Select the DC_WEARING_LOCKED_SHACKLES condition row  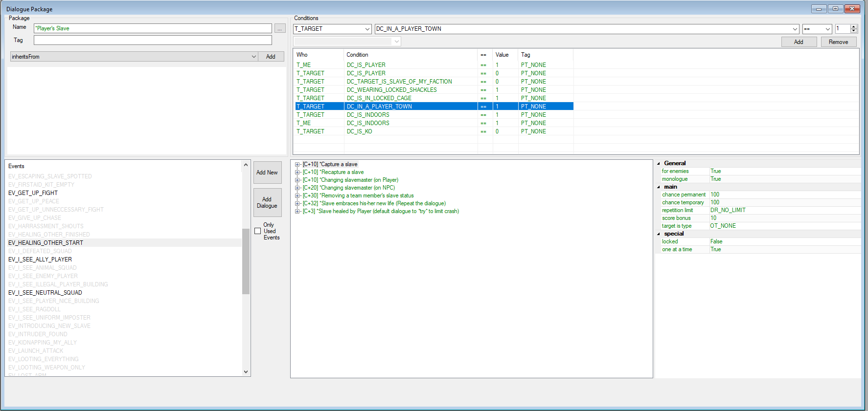(434, 90)
